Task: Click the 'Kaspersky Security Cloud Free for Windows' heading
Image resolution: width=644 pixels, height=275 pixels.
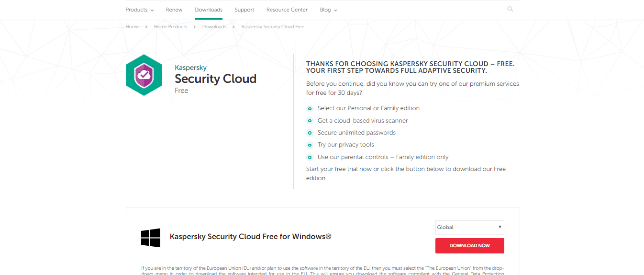Action: 251,237
